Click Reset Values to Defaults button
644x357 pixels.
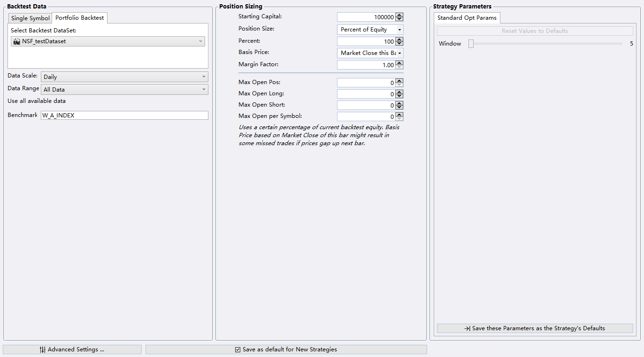(x=535, y=31)
